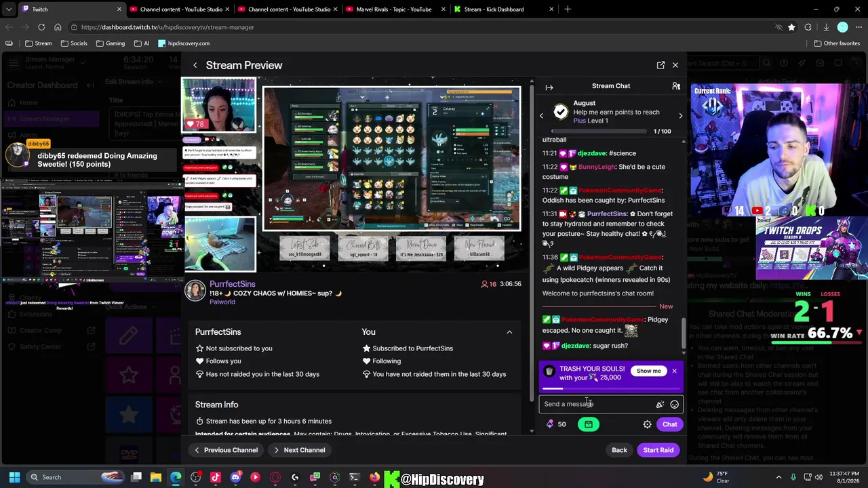Switch to first YouTube Studio tab

(180, 9)
